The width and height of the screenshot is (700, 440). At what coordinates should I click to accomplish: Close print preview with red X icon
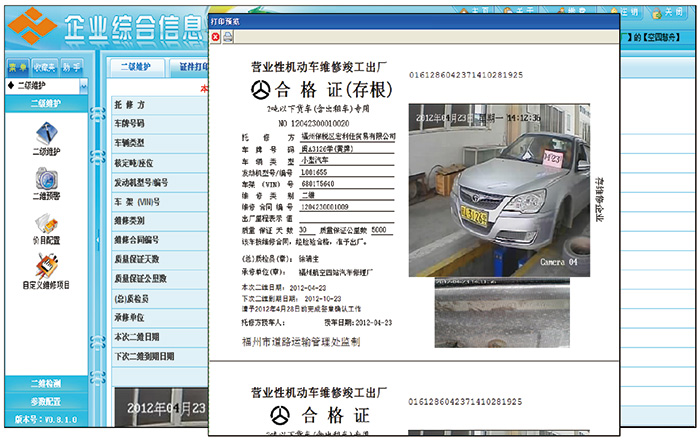(x=215, y=37)
